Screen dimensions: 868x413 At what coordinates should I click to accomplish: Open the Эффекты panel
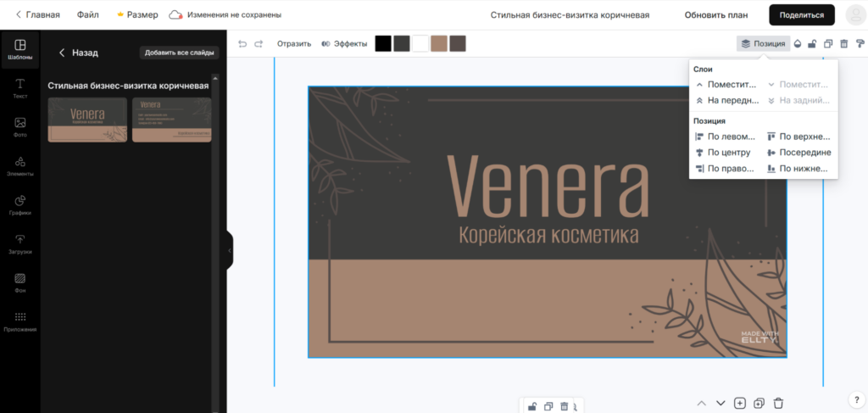point(344,44)
